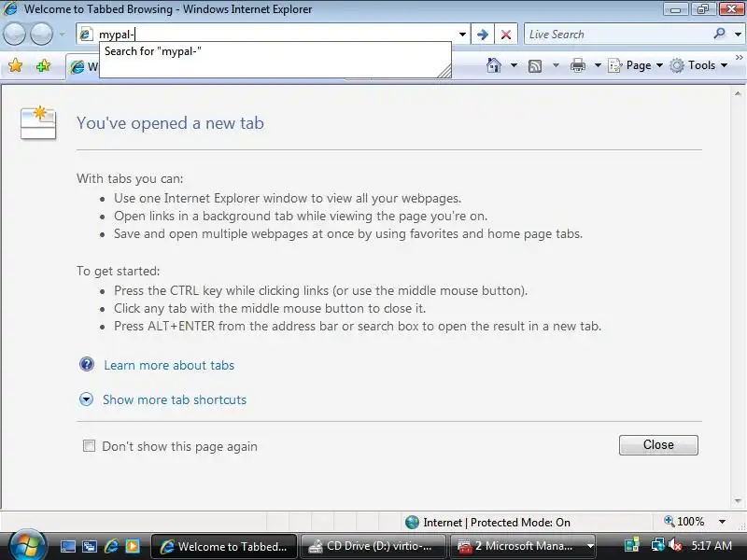This screenshot has width=747, height=560.
Task: Click the globe security zone icon
Action: pyautogui.click(x=412, y=523)
